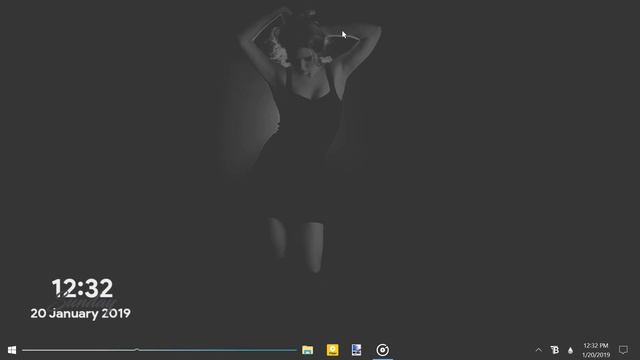640x360 pixels.
Task: Open the taskbar clock showing 12:32 PM
Action: click(x=596, y=350)
